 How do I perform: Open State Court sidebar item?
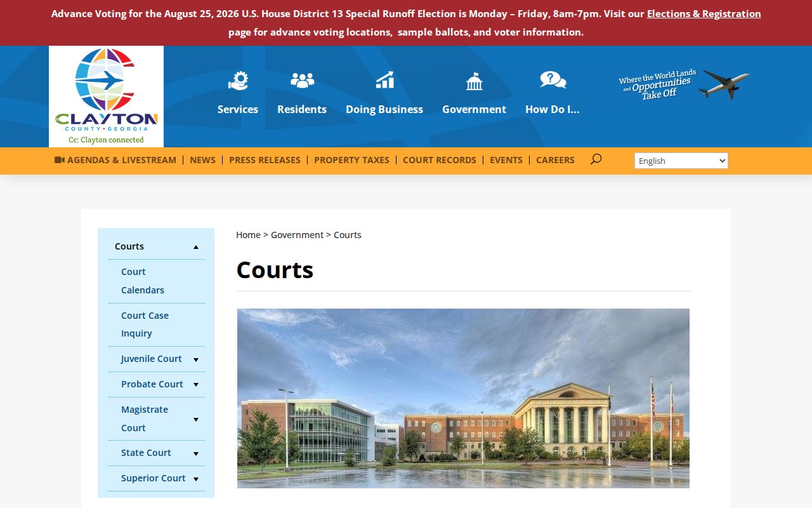click(146, 453)
